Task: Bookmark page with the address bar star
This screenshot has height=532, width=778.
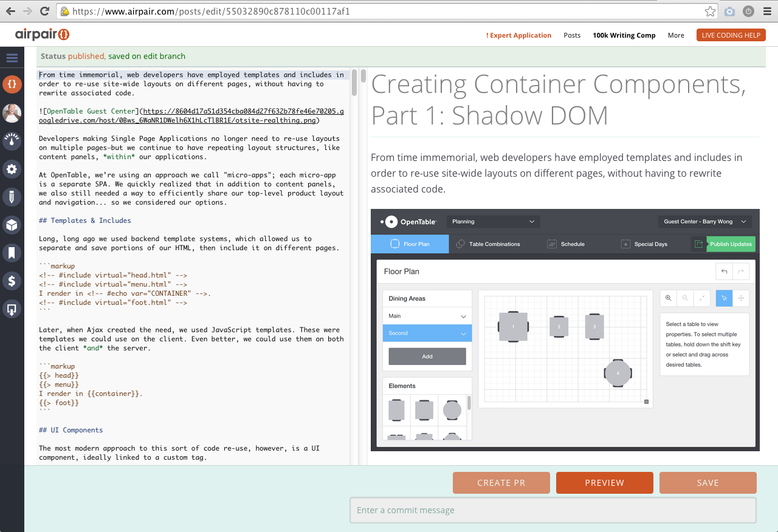Action: 710,12
